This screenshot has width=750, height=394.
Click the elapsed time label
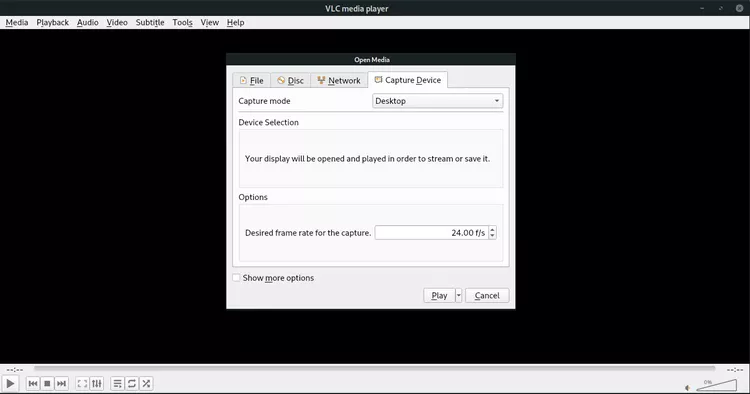click(15, 370)
